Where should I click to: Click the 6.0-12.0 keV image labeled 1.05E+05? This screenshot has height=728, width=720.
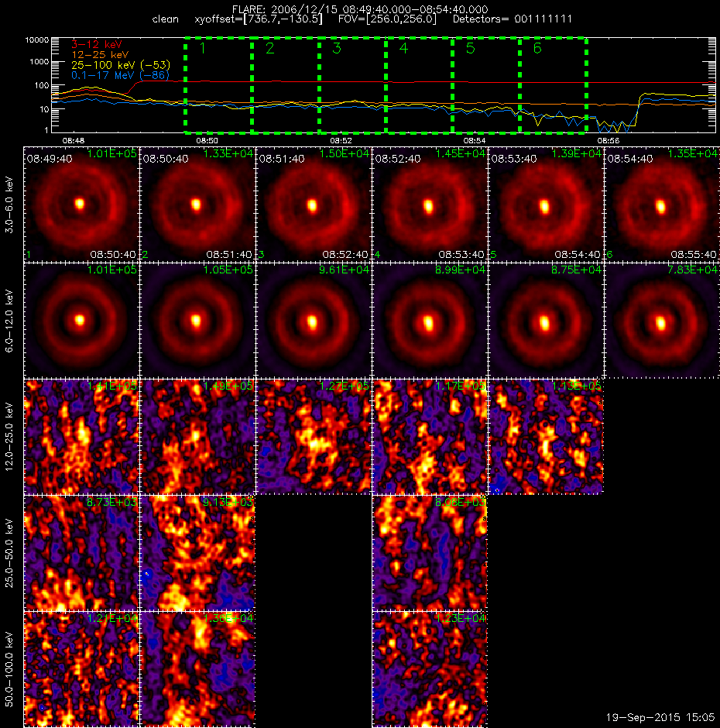click(x=197, y=321)
